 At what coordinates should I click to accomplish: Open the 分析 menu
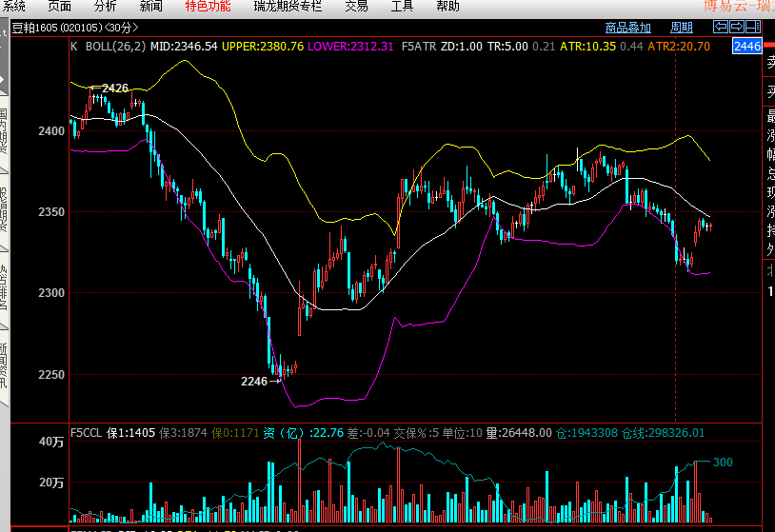click(105, 6)
